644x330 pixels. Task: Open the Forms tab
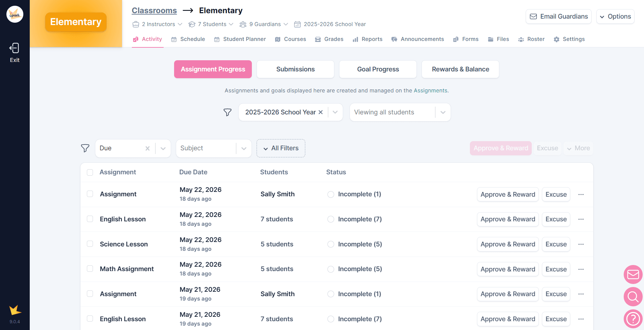(466, 39)
